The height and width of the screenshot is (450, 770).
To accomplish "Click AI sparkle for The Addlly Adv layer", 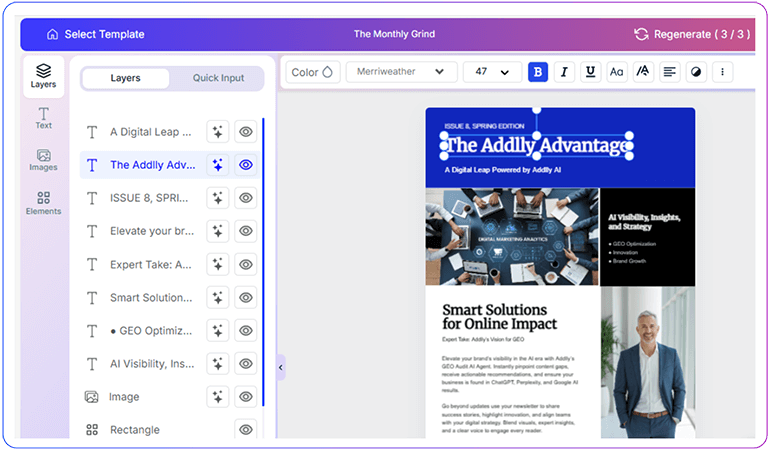I will pos(218,165).
